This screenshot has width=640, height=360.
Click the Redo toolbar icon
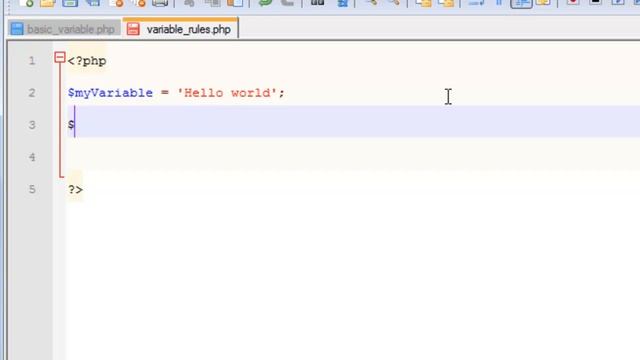[287, 3]
